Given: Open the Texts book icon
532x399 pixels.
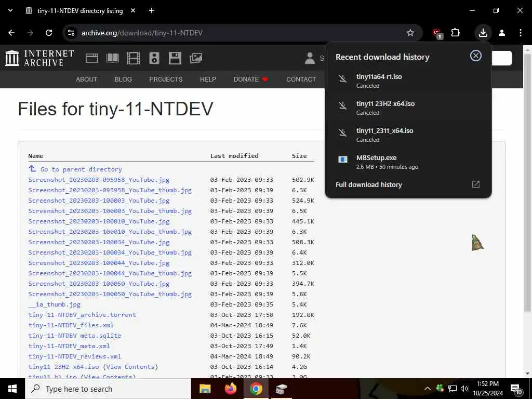Looking at the screenshot, I should pos(113,58).
